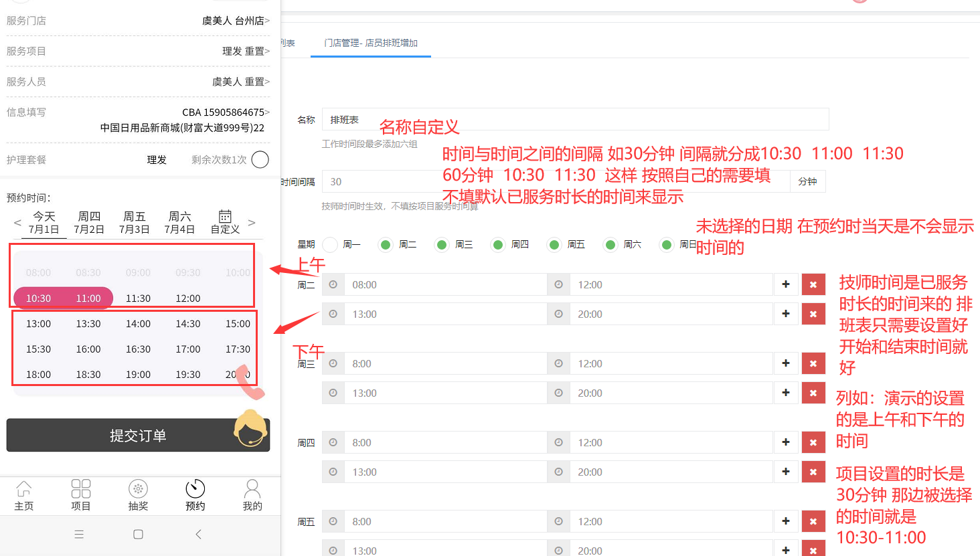The width and height of the screenshot is (980, 556).
Task: Pick the 17:30 appointment time slot
Action: [x=238, y=349]
